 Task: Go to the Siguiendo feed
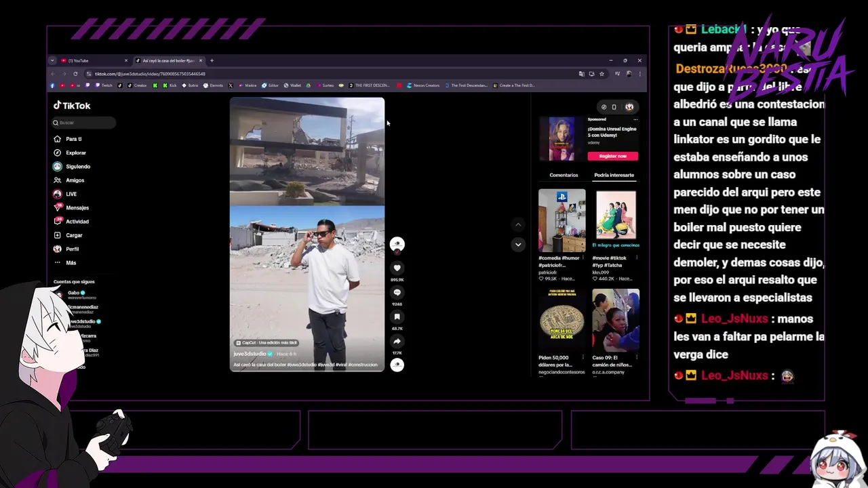coord(72,167)
